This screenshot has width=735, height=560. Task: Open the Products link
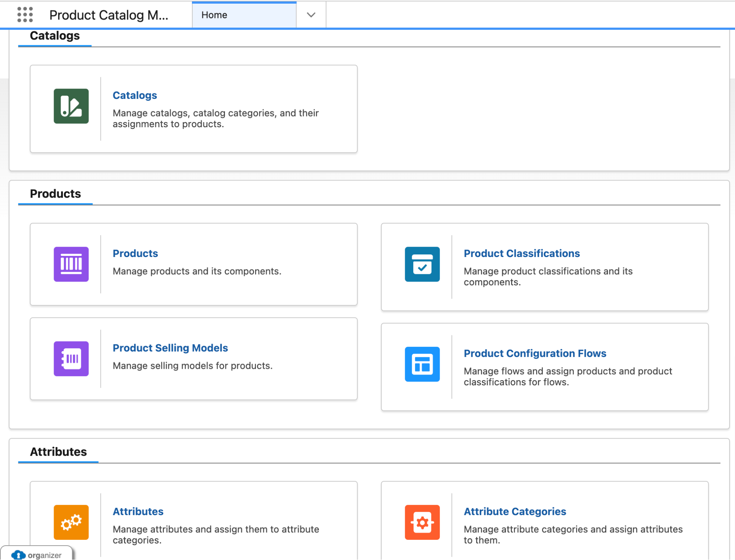(135, 253)
